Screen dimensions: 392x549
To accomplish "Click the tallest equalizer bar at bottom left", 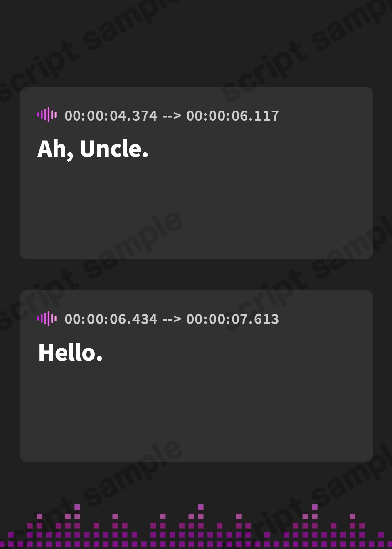I will pyautogui.click(x=77, y=507).
